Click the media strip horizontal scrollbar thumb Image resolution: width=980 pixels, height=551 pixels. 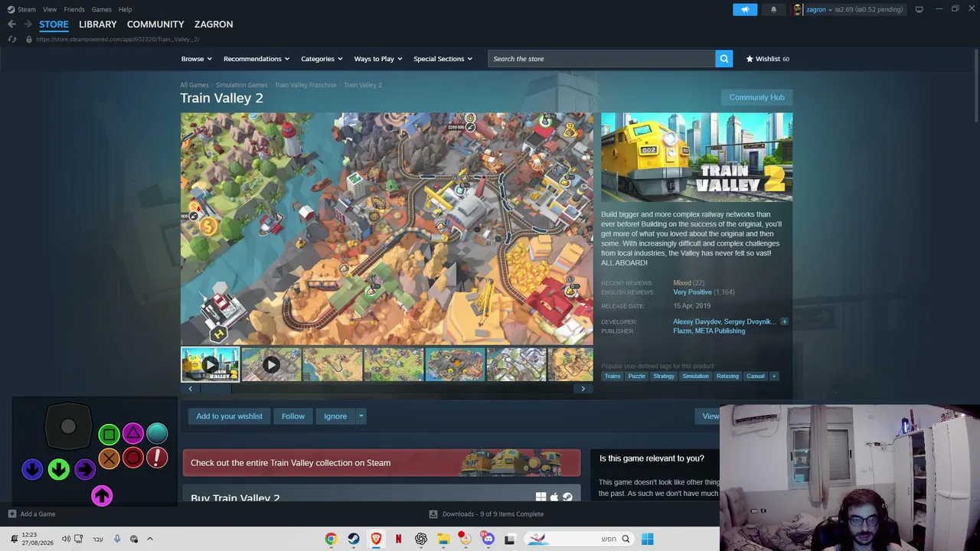217,389
